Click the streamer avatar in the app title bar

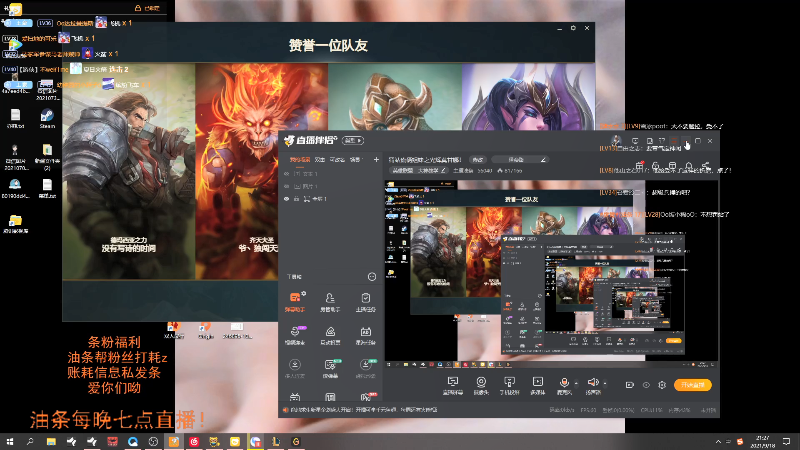pyautogui.click(x=616, y=140)
